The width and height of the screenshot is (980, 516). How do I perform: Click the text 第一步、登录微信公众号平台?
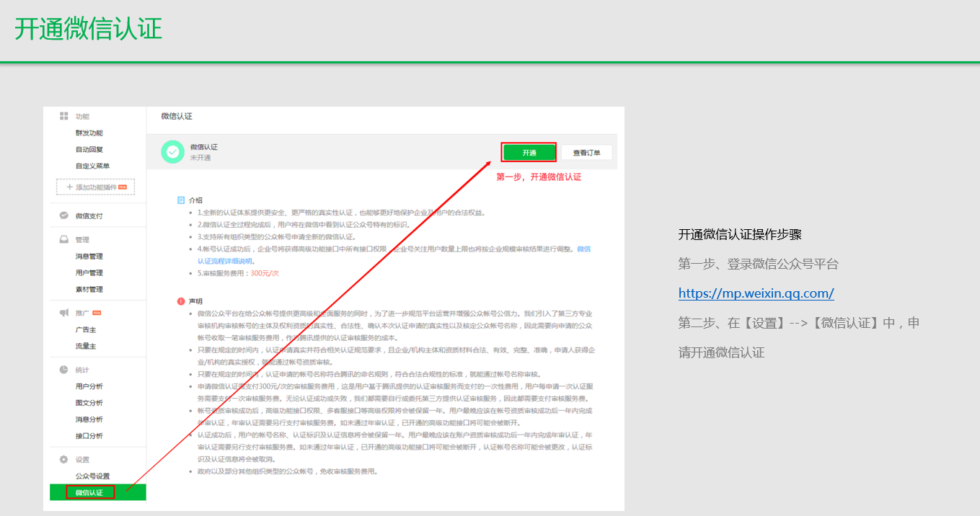click(x=759, y=264)
